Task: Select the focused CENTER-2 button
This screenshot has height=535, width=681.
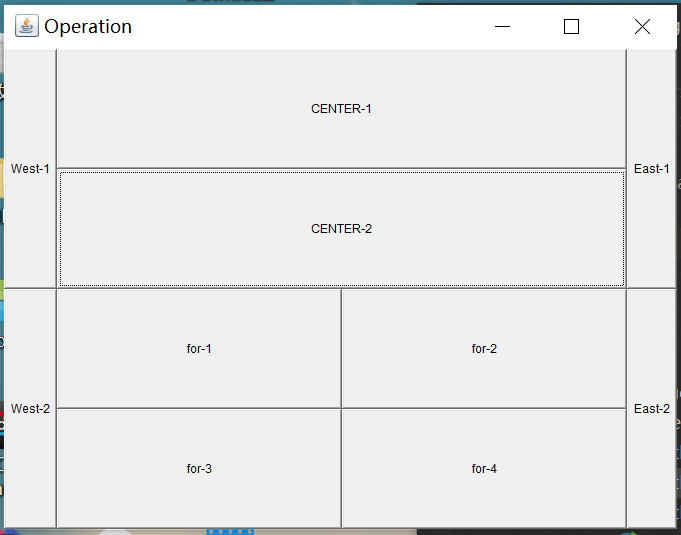Action: [341, 229]
